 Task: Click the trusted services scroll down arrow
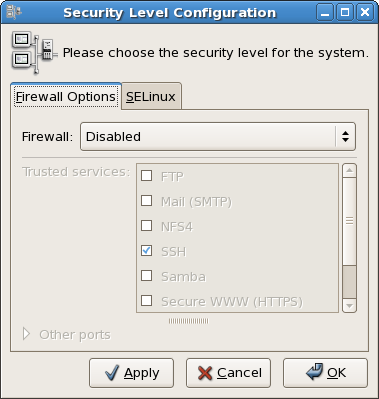(x=349, y=305)
